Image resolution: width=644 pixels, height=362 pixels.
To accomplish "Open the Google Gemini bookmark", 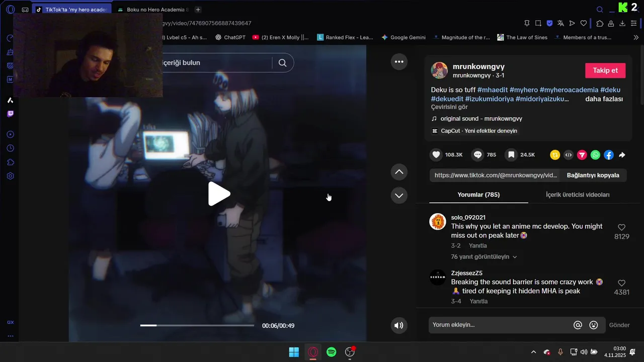I will (404, 37).
